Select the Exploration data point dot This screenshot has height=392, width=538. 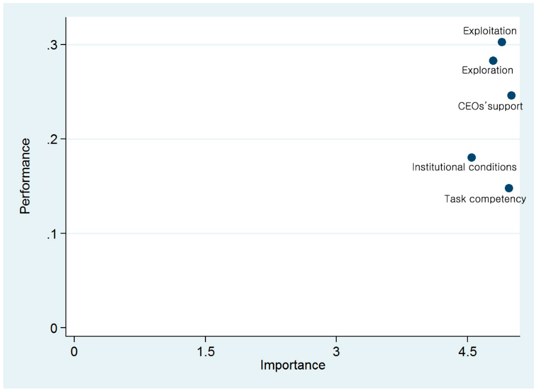pos(493,61)
